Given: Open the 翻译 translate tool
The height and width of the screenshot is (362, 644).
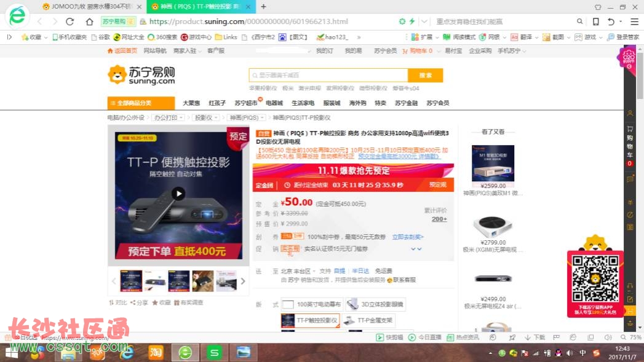Looking at the screenshot, I should (x=522, y=37).
